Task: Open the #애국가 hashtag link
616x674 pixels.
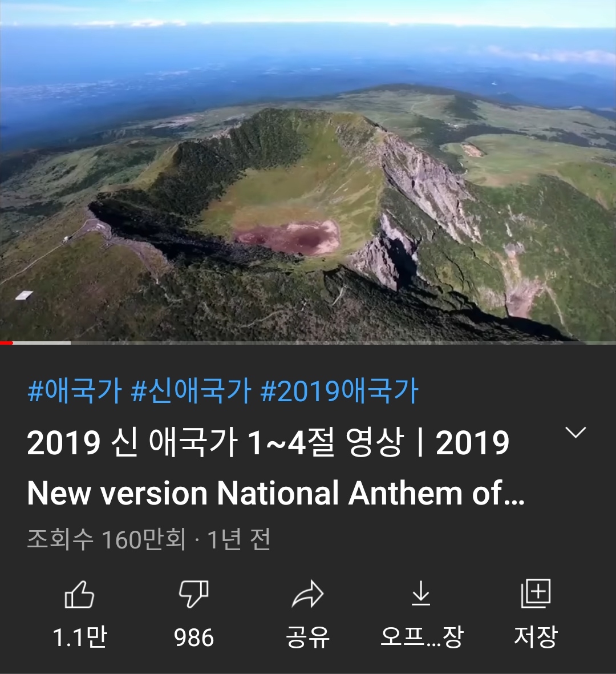Action: (75, 390)
